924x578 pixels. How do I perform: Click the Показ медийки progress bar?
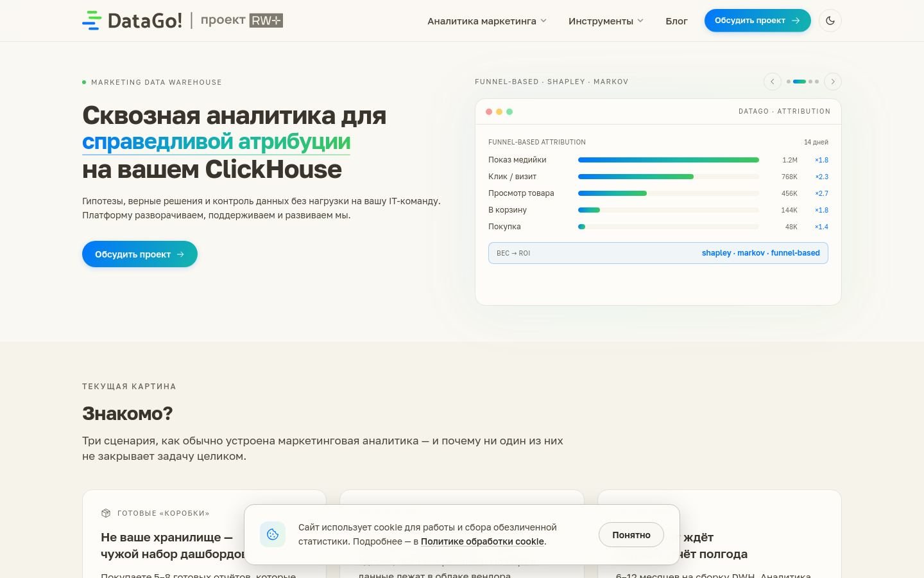(669, 160)
